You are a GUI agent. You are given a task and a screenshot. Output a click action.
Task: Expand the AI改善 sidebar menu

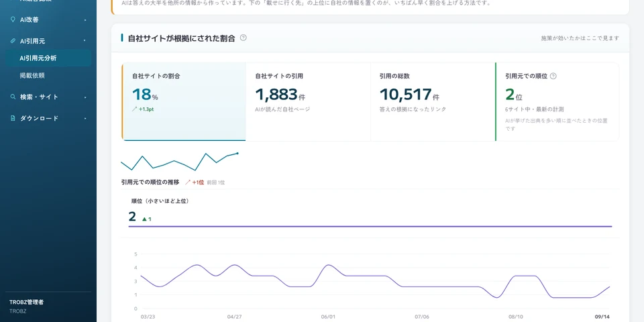pos(85,19)
